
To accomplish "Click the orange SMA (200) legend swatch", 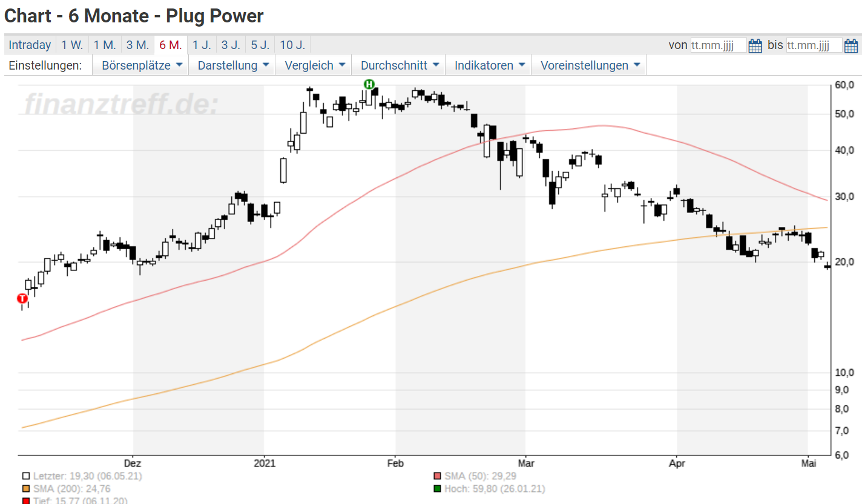I will (x=25, y=489).
